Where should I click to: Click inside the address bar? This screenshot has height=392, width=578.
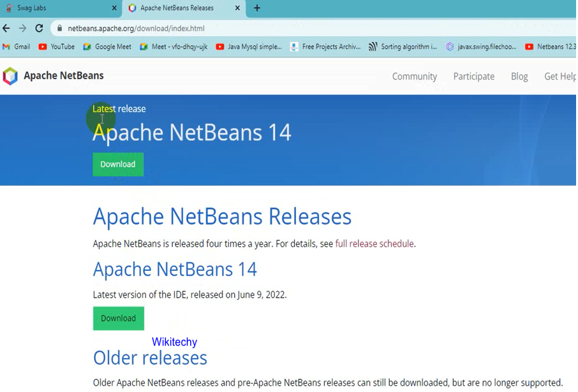pyautogui.click(x=159, y=28)
